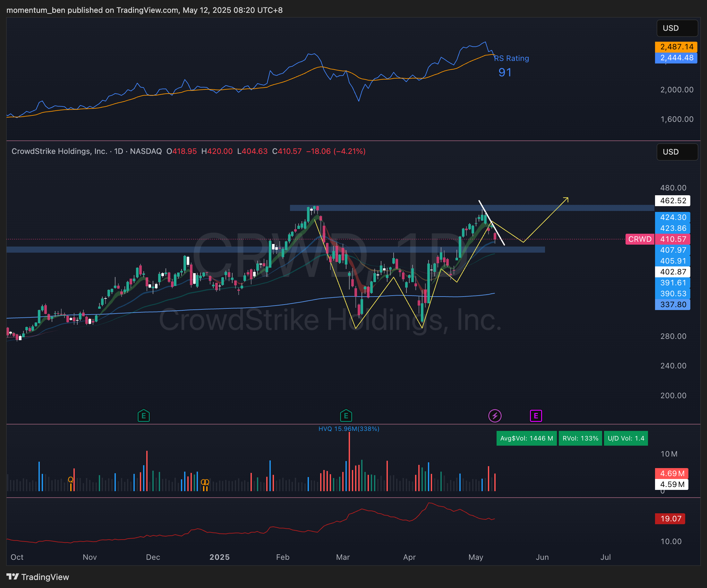Click the orange 2,487.14 value label
Image resolution: width=707 pixels, height=588 pixels.
[676, 47]
